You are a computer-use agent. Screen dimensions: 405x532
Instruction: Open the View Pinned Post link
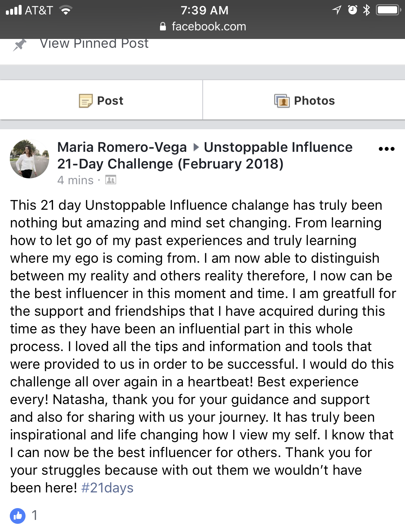click(94, 44)
